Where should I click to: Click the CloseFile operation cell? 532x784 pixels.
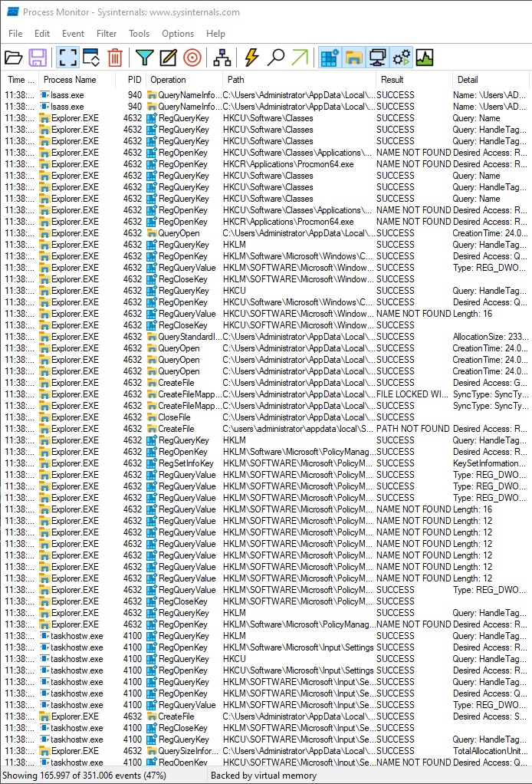(x=174, y=417)
